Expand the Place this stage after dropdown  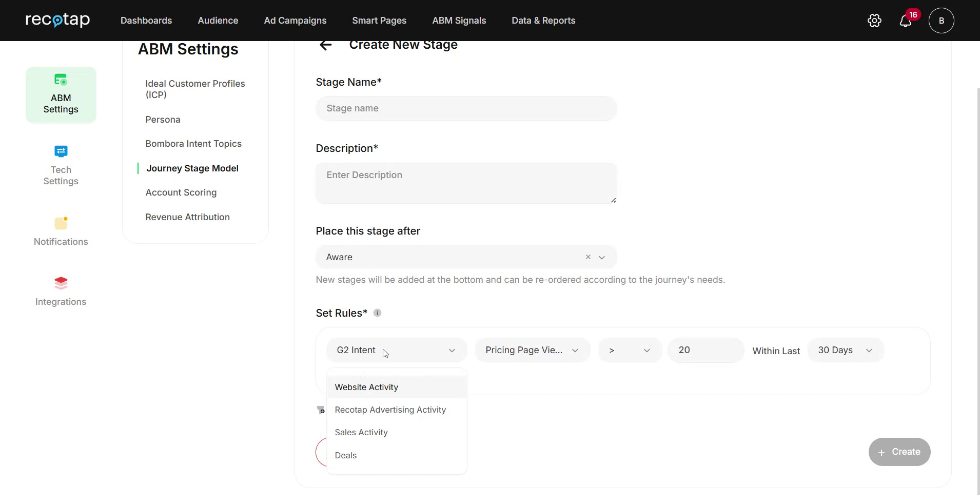point(601,257)
